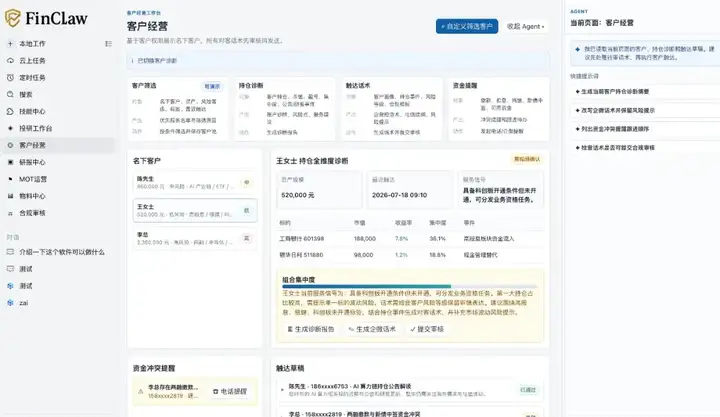The image size is (720, 417).
Task: Click the 电话提醒 button
Action: click(230, 391)
